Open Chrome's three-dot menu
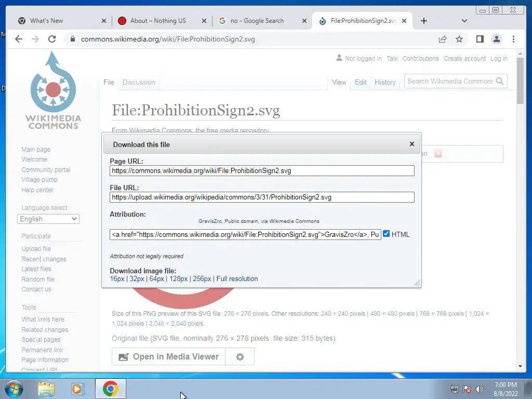This screenshot has width=532, height=399. (x=513, y=39)
